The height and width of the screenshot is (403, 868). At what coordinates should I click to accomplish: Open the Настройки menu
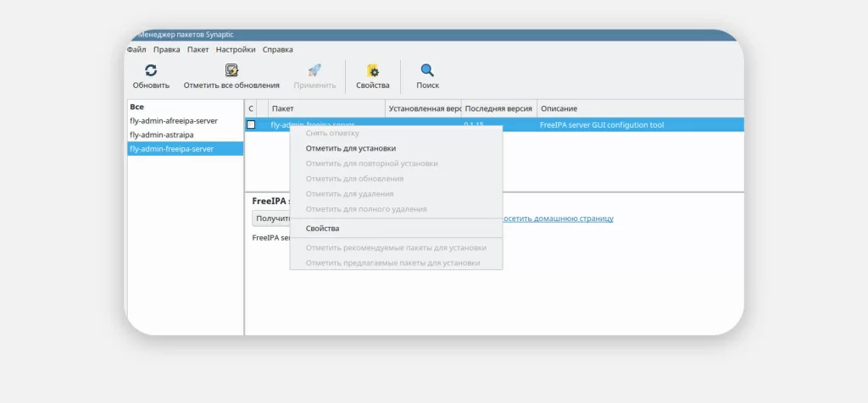point(236,50)
